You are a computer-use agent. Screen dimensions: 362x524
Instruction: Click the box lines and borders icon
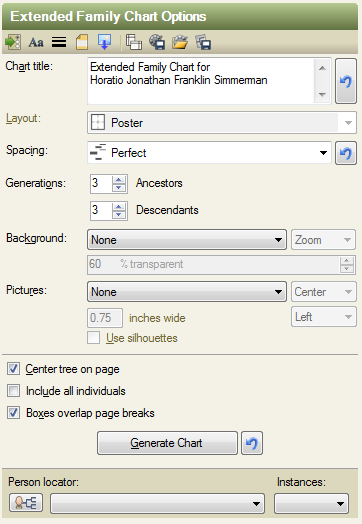[59, 42]
